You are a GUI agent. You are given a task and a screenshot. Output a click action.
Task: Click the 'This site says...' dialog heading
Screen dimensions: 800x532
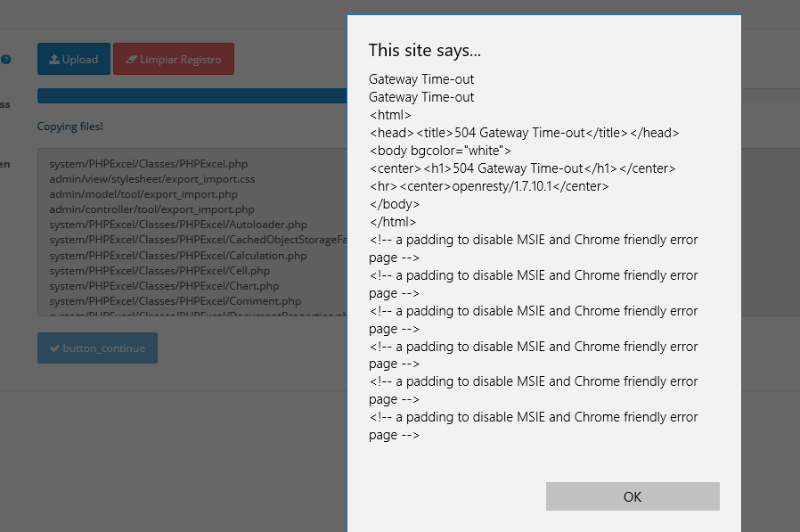pyautogui.click(x=424, y=51)
